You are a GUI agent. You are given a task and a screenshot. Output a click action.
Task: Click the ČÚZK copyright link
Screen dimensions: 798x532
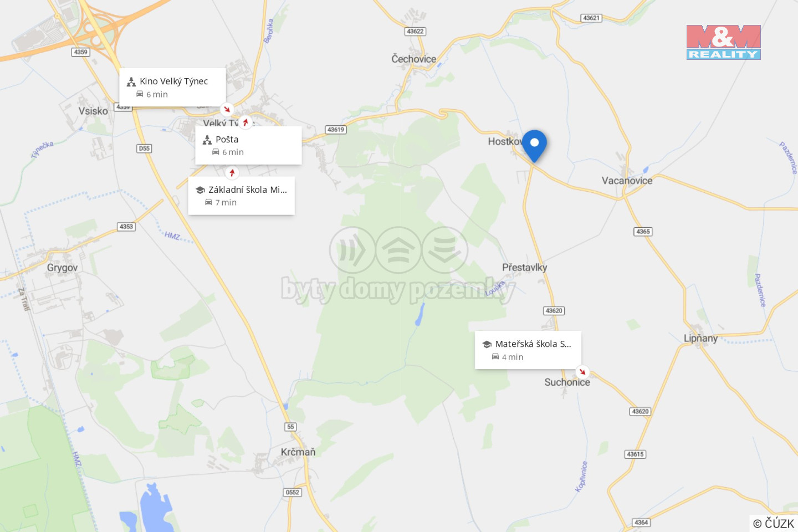coord(774,523)
